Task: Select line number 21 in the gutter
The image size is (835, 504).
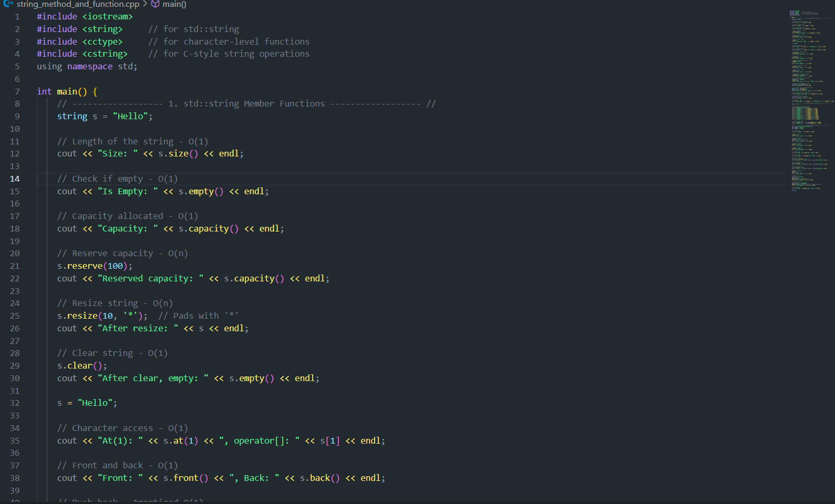Action: click(x=15, y=266)
